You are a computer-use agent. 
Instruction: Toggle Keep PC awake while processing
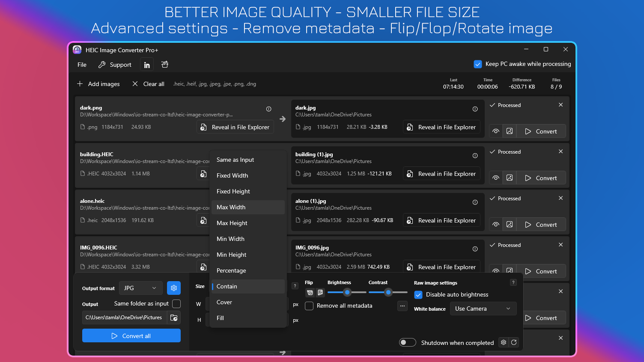coord(478,64)
